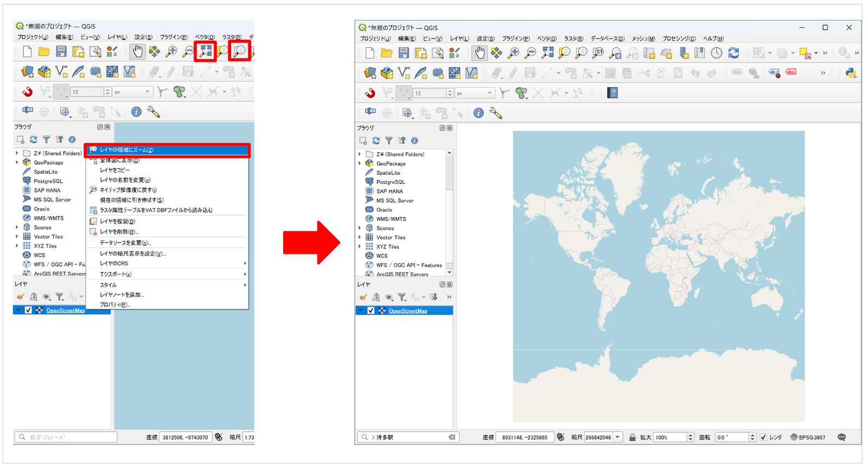Click Zoom Full extent icon in right window
Screen dimensions: 868x471
click(547, 53)
